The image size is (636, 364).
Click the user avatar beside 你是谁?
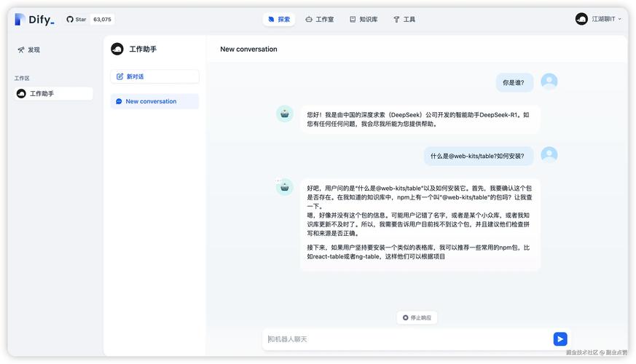click(549, 82)
